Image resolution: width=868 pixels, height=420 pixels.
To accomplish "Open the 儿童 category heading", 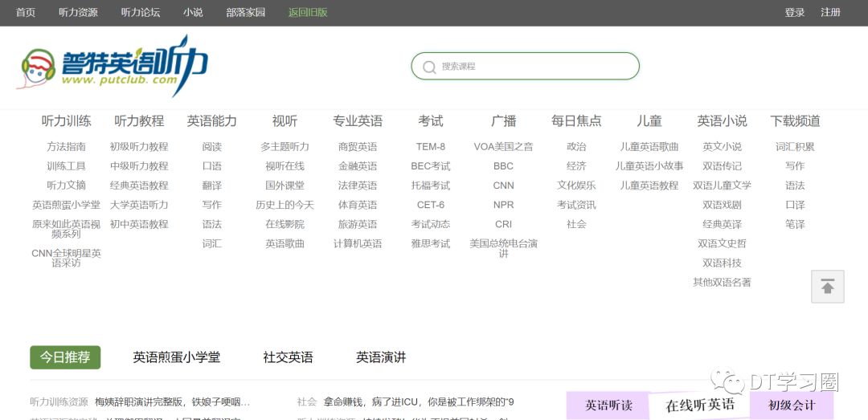I will coord(649,121).
